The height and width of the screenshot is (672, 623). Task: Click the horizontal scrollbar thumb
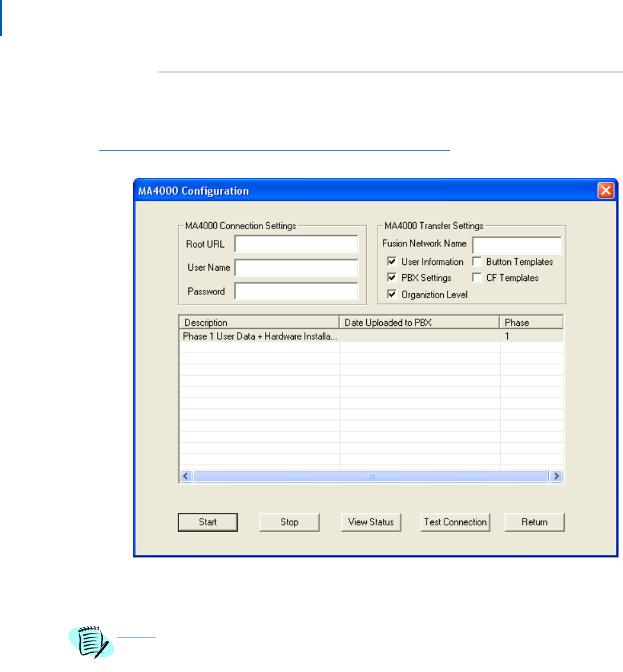pyautogui.click(x=371, y=476)
